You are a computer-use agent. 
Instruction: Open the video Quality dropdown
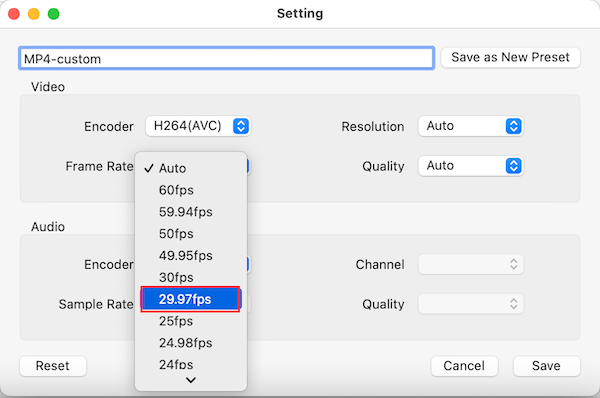(471, 166)
